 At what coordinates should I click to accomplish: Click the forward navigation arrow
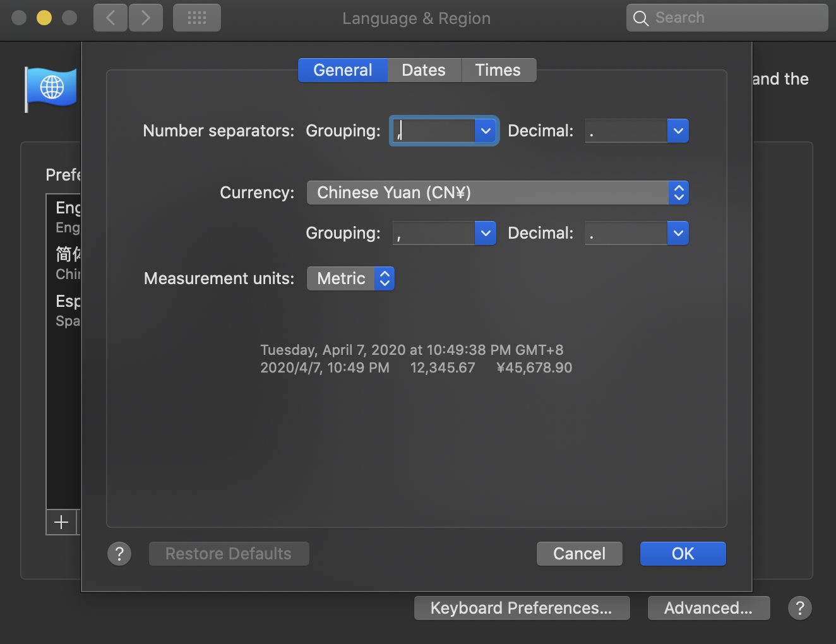146,18
